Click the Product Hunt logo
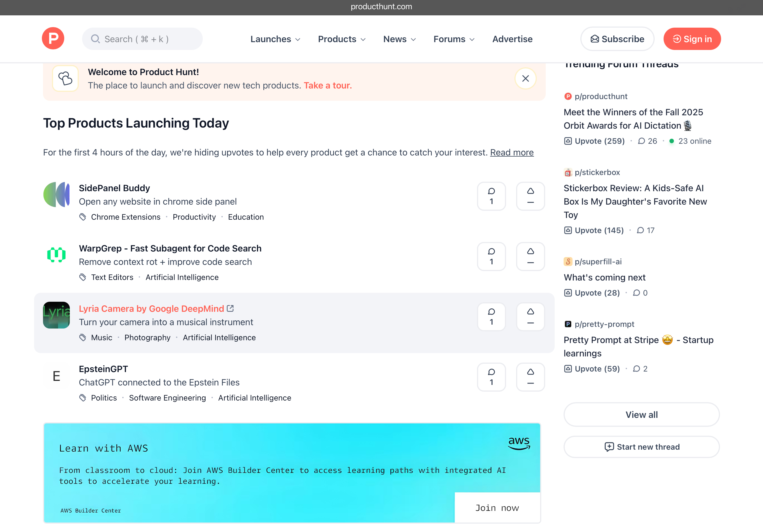 [x=53, y=39]
